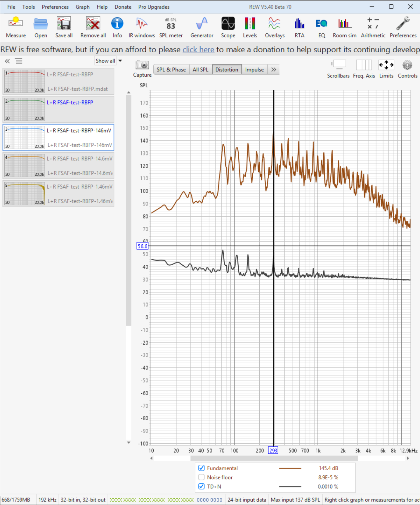The width and height of the screenshot is (420, 505).
Task: Open the Pro Upgrades menu
Action: coord(154,7)
